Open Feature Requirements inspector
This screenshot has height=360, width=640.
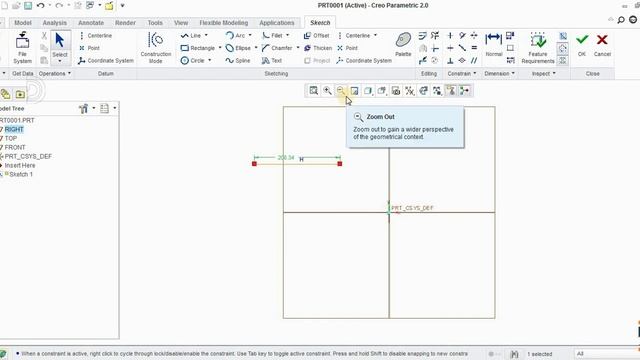(x=538, y=48)
